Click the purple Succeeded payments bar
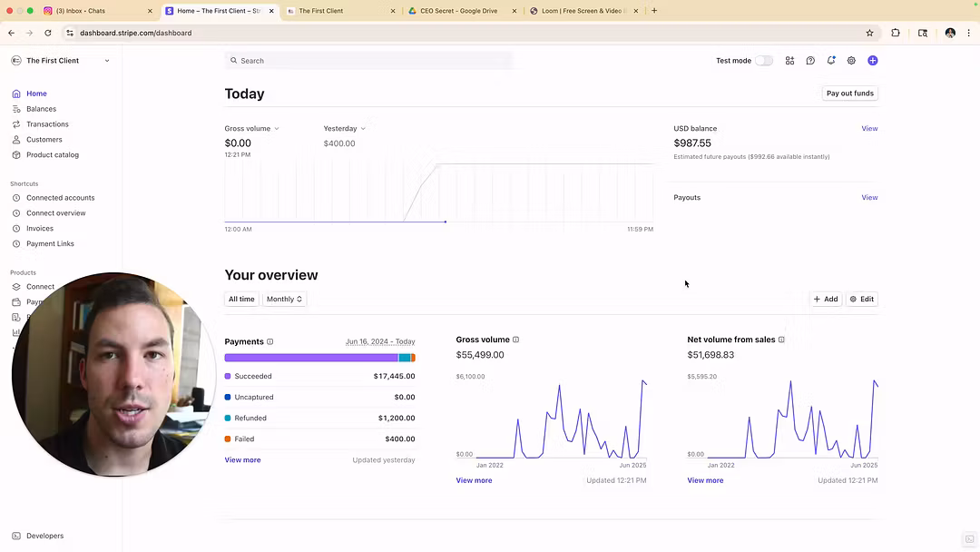Screen dimensions: 980x552 [310, 358]
